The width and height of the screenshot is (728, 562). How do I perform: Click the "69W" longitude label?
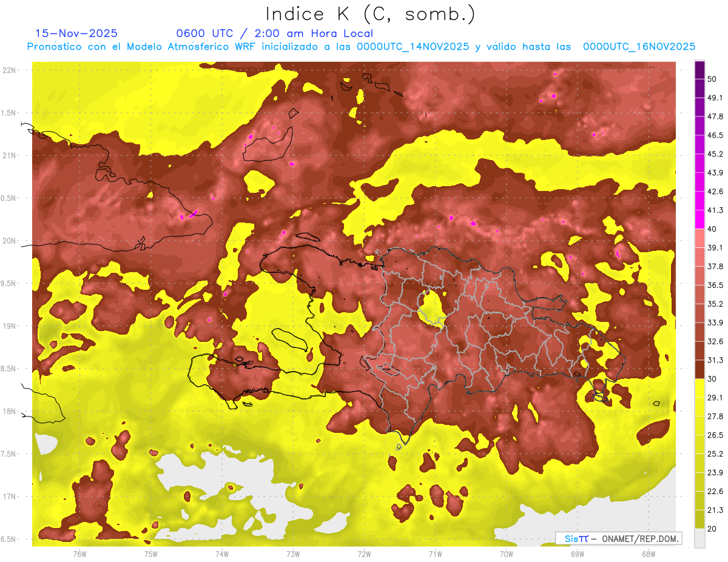[x=577, y=554]
